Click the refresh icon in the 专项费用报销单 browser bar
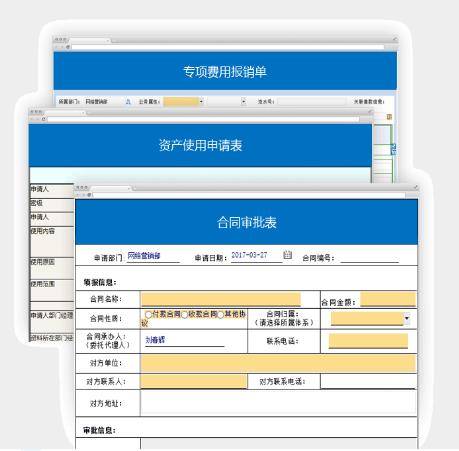 [68, 47]
